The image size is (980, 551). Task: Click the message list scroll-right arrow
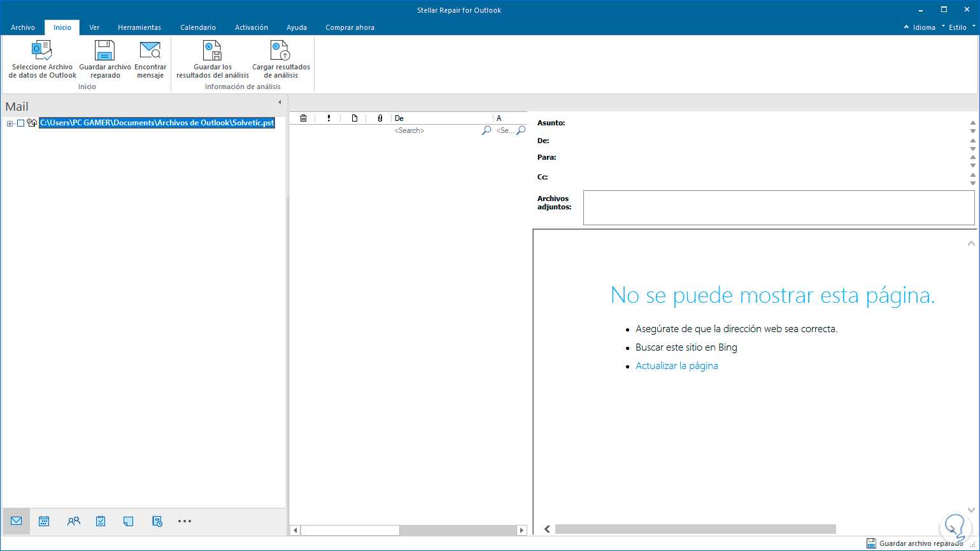pos(522,530)
